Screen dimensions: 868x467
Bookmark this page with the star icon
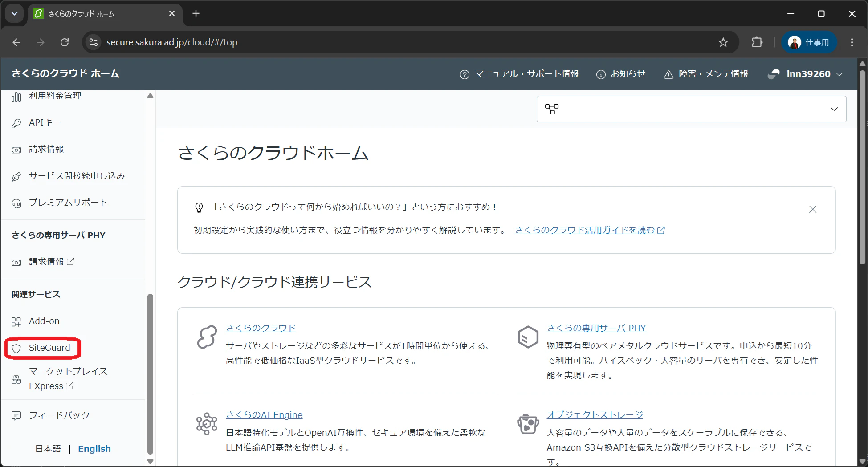tap(723, 42)
